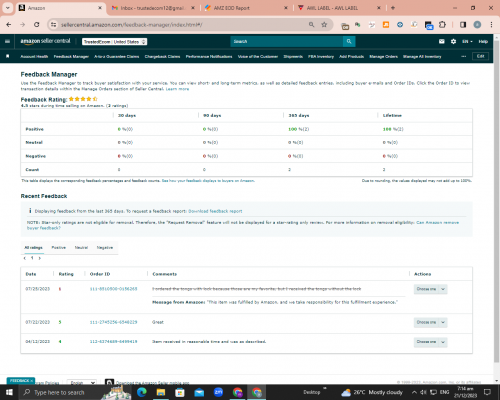
Task: Toggle the Chrome side panel icon
Action: 463,25
